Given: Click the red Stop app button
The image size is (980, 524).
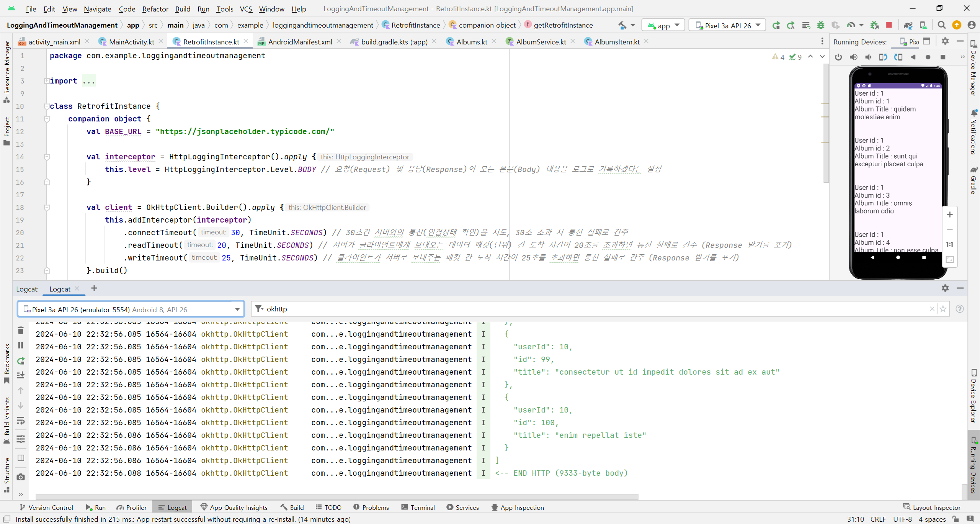Looking at the screenshot, I should pos(889,25).
